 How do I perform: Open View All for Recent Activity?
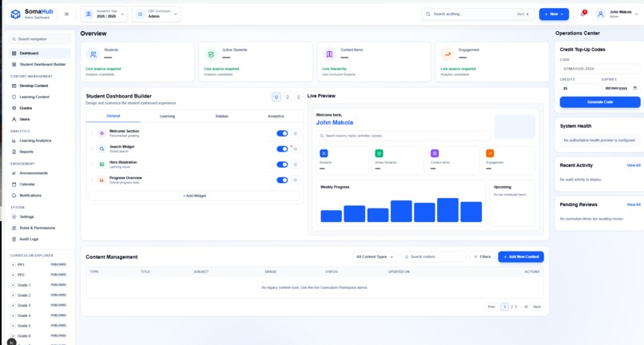pos(634,165)
